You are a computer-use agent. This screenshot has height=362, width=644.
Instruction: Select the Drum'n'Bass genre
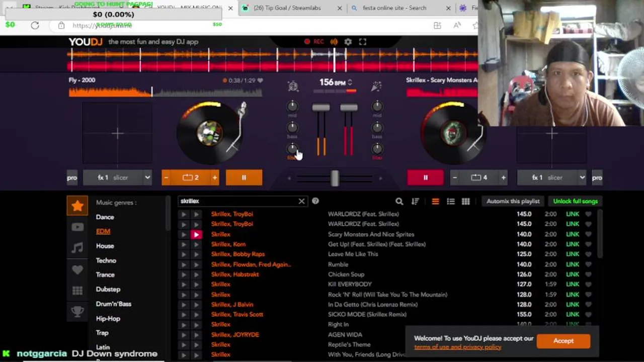(x=114, y=304)
